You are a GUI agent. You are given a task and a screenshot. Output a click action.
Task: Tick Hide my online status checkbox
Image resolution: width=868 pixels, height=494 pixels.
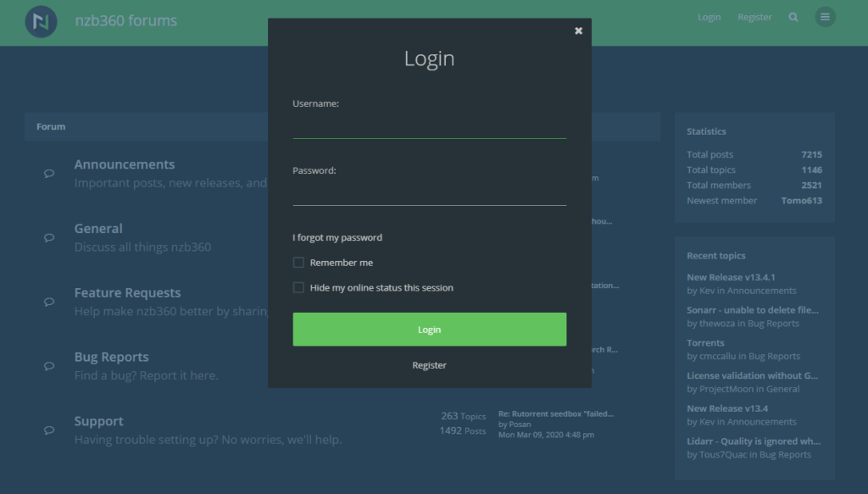pyautogui.click(x=298, y=288)
